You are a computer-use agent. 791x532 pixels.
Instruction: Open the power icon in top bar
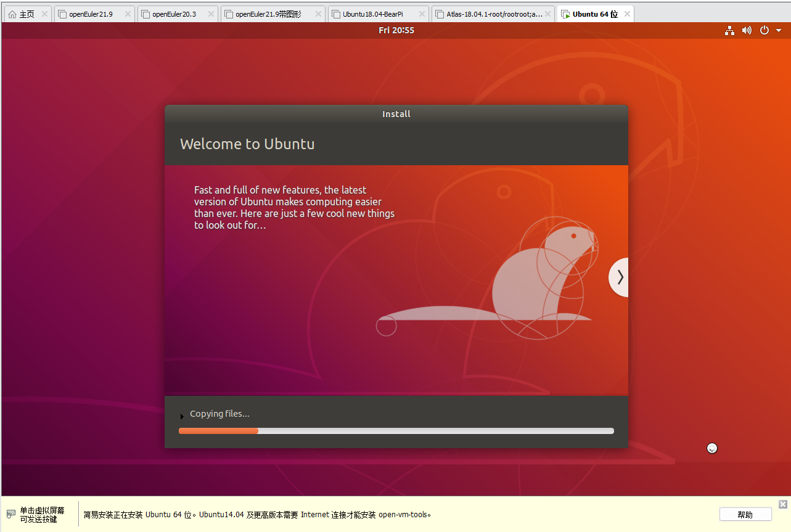tap(764, 30)
